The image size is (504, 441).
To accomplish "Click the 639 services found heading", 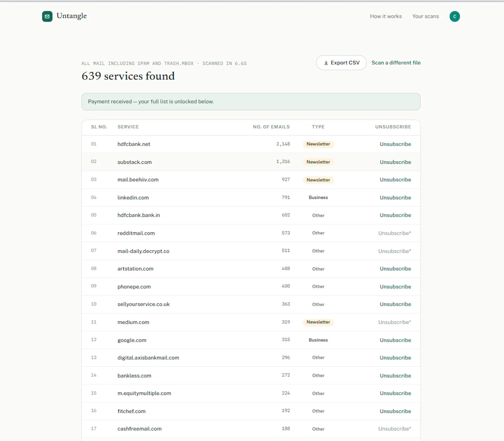I will (x=128, y=76).
